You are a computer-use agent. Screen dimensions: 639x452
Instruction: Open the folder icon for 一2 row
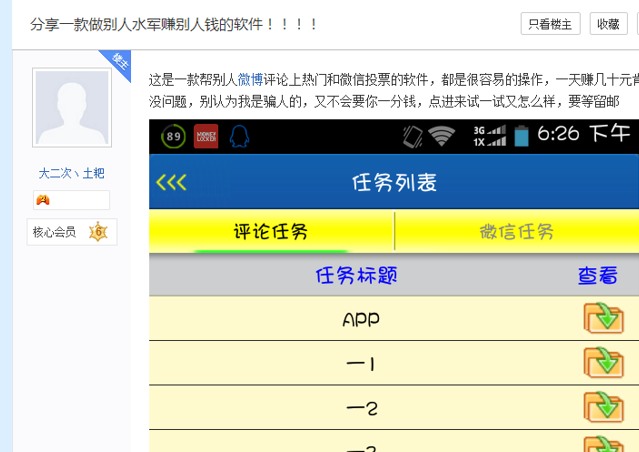click(604, 407)
